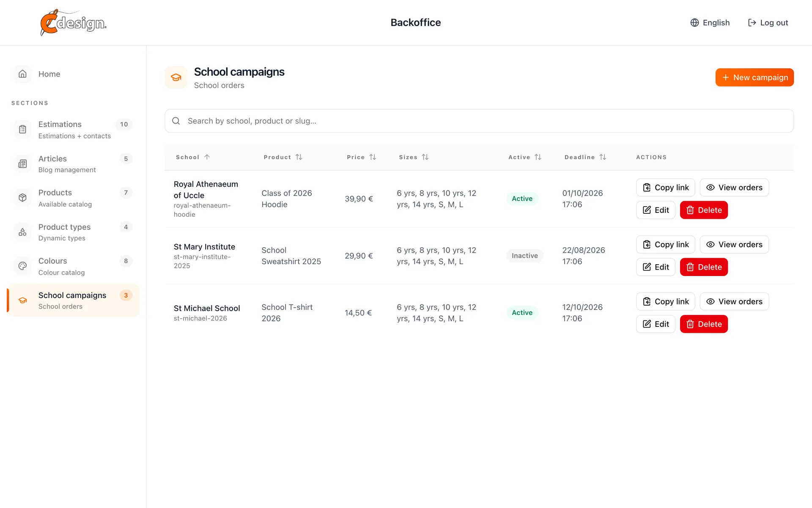The height and width of the screenshot is (508, 812).
Task: Edit the St Mary Institute campaign
Action: pyautogui.click(x=656, y=267)
